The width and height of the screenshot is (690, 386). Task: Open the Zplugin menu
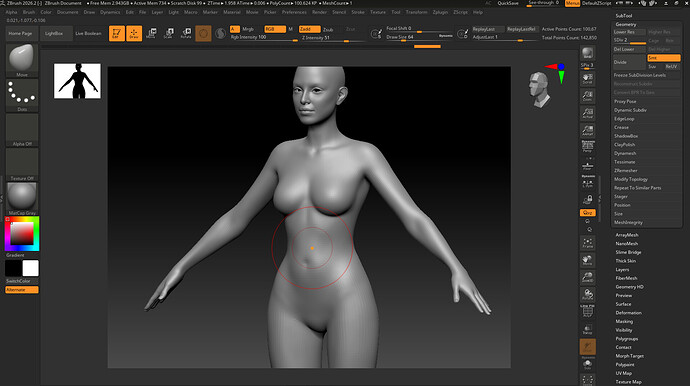pyautogui.click(x=440, y=12)
